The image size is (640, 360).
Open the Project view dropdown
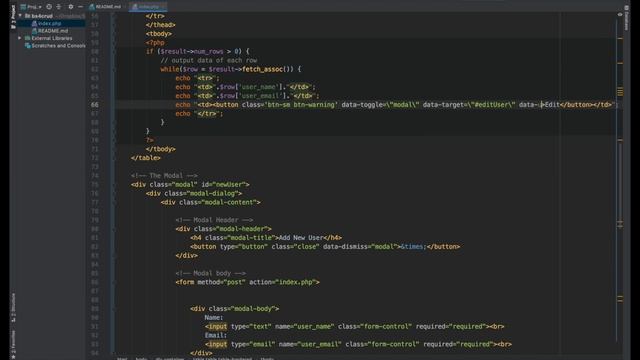(x=31, y=7)
